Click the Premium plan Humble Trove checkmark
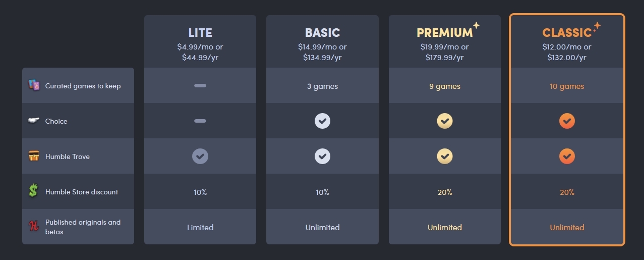The width and height of the screenshot is (644, 260). coord(445,157)
